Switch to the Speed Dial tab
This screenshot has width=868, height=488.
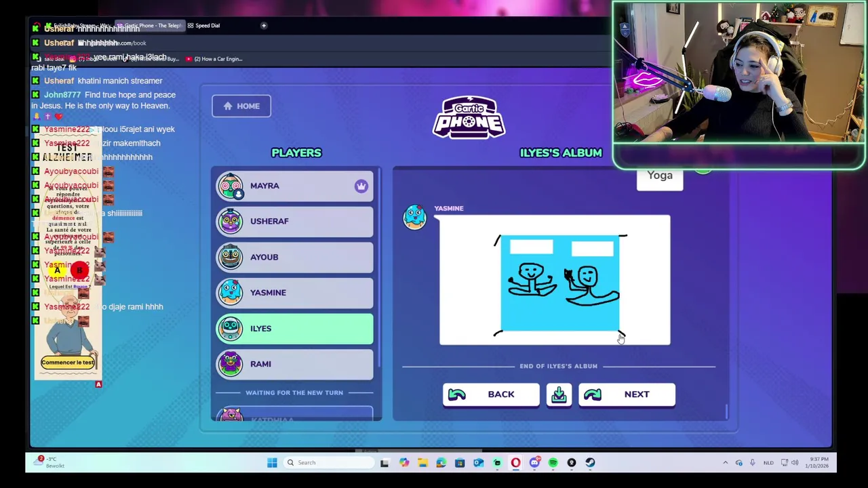pyautogui.click(x=203, y=26)
